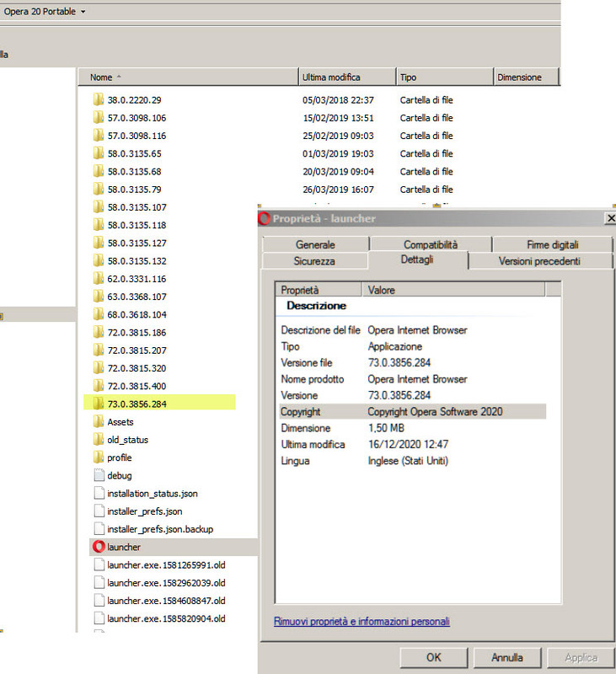The height and width of the screenshot is (674, 616).
Task: Select the 58.0.3135.107 folder icon
Action: coord(99,207)
